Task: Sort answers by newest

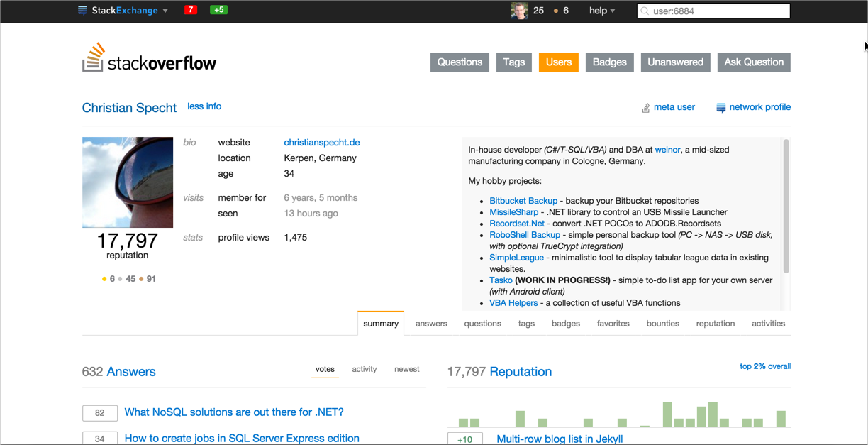Action: [407, 369]
